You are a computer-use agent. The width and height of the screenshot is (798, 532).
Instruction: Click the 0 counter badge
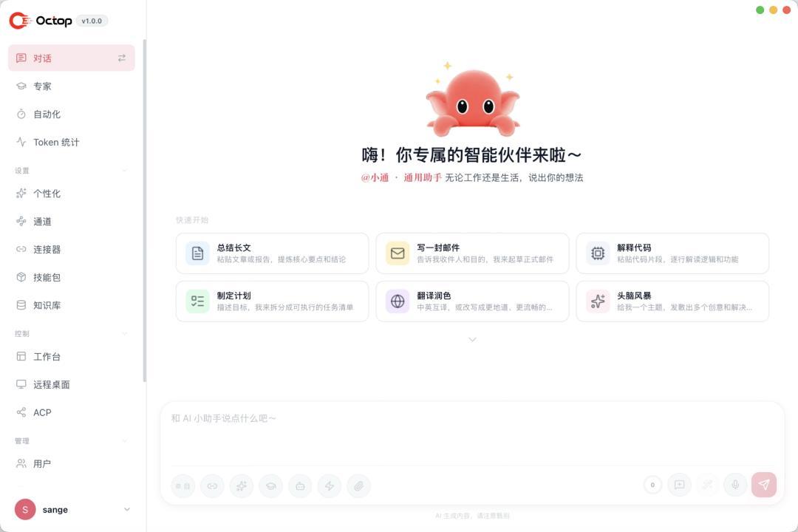(652, 485)
